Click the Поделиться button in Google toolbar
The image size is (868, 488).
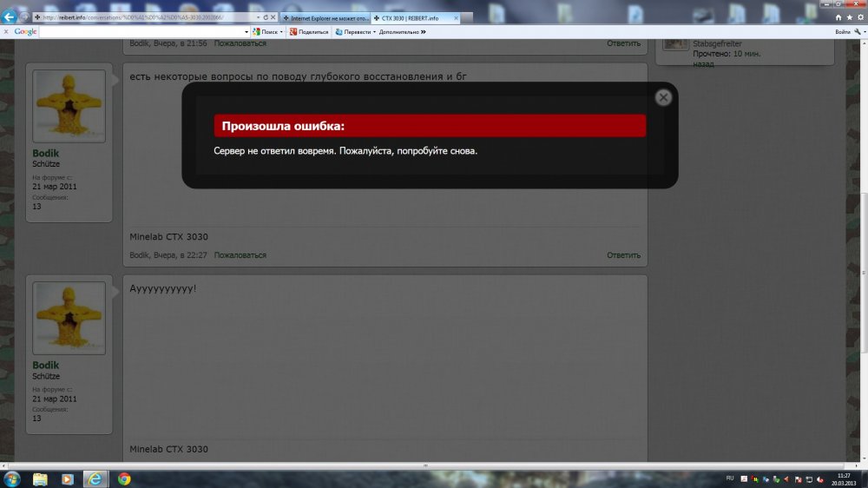click(309, 31)
